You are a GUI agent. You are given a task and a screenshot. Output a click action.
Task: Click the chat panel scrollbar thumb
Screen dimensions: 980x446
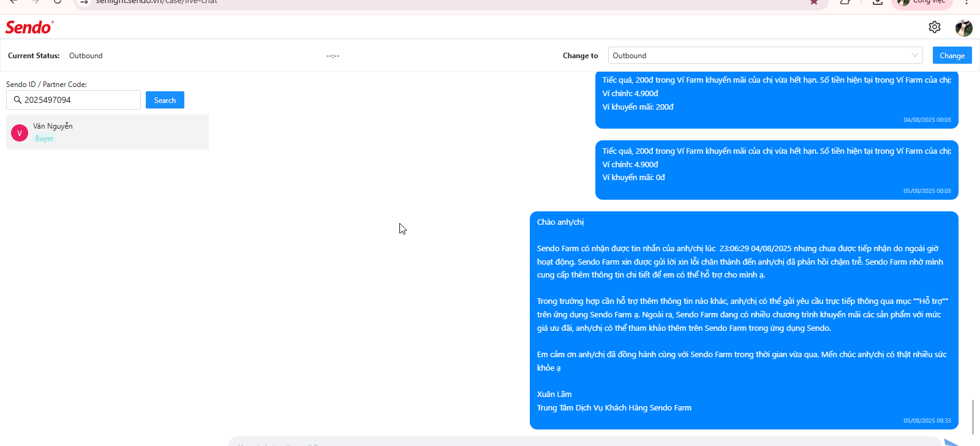click(972, 417)
